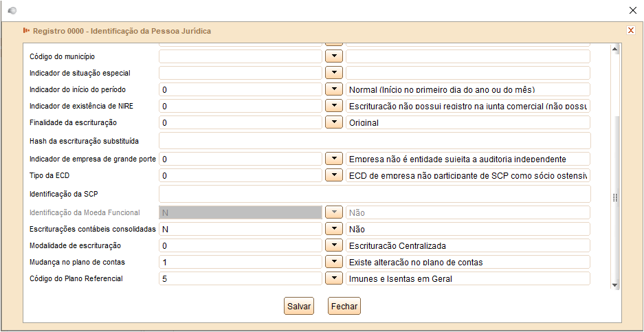Open the Tipo da ECD dropdown arrow
The width and height of the screenshot is (644, 332).
tap(333, 175)
